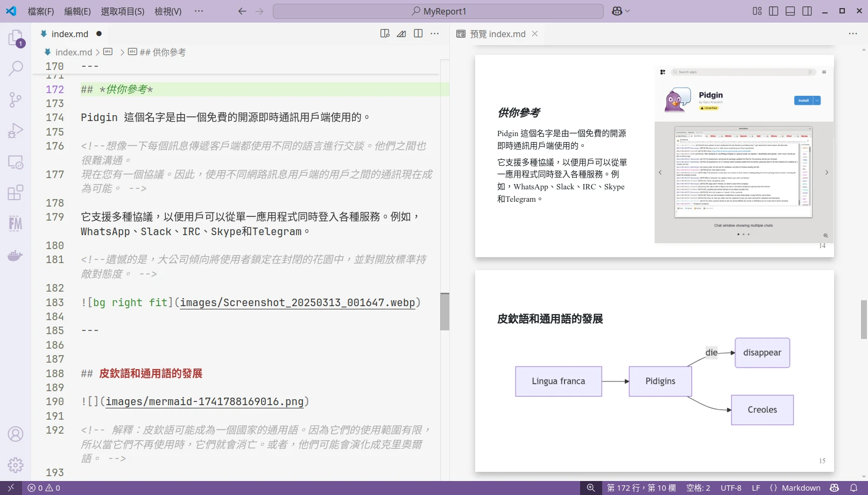Open the Docker panel icon
The width and height of the screenshot is (868, 495).
[x=16, y=255]
